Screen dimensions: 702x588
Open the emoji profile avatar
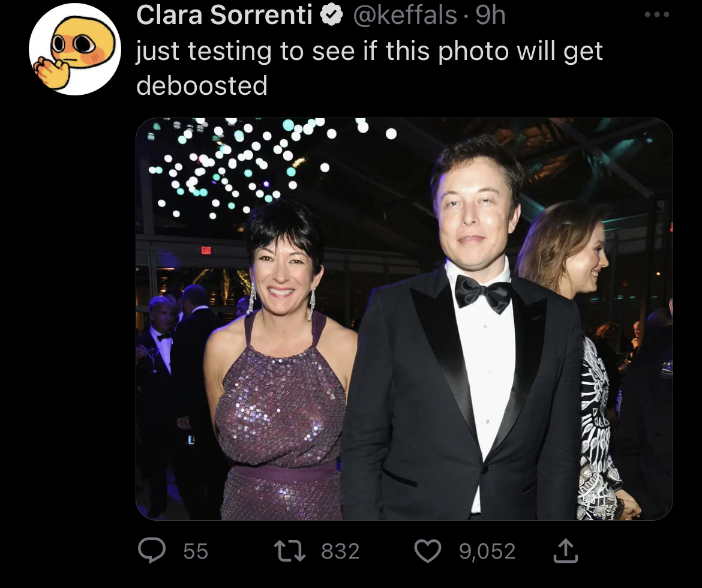(x=75, y=49)
